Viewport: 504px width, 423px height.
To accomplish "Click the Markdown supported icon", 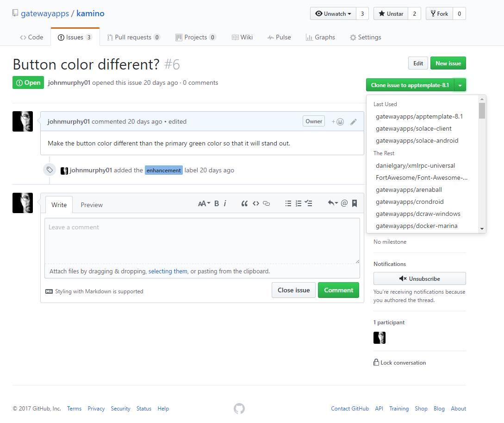I will pyautogui.click(x=49, y=291).
